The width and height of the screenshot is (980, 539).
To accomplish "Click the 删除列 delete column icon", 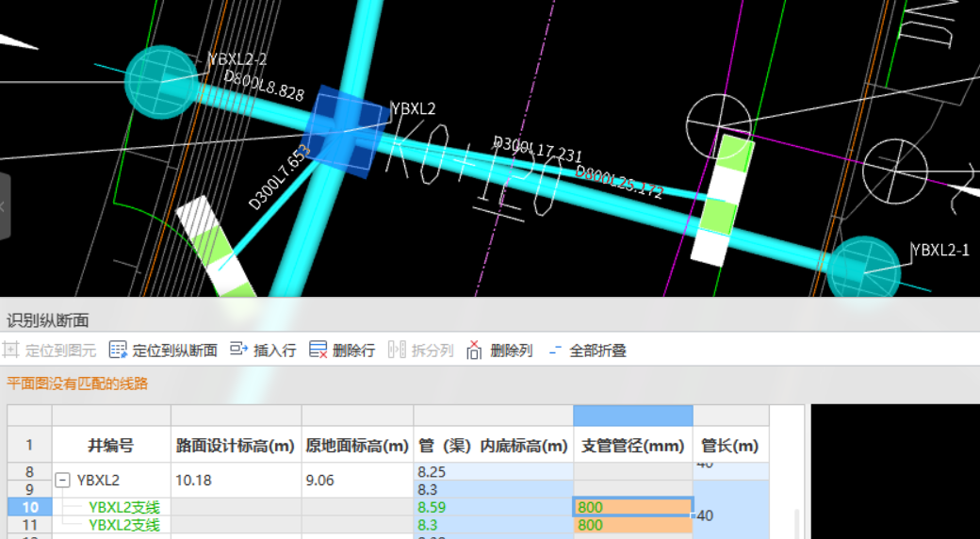I will pos(474,350).
